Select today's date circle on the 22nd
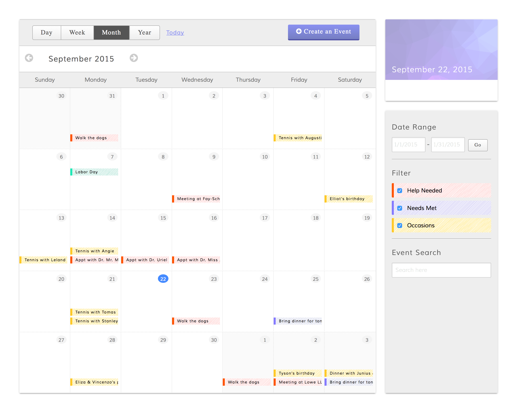517x420 pixels. (x=163, y=279)
